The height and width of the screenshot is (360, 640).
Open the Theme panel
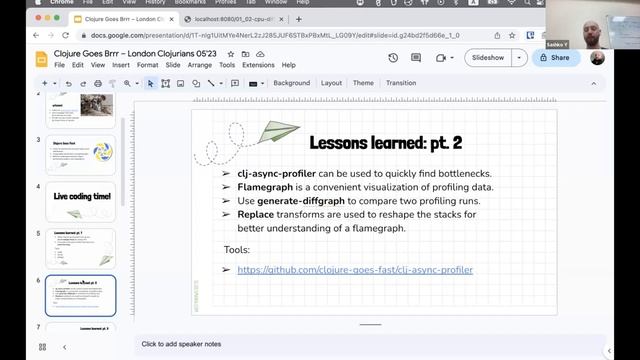coord(363,83)
